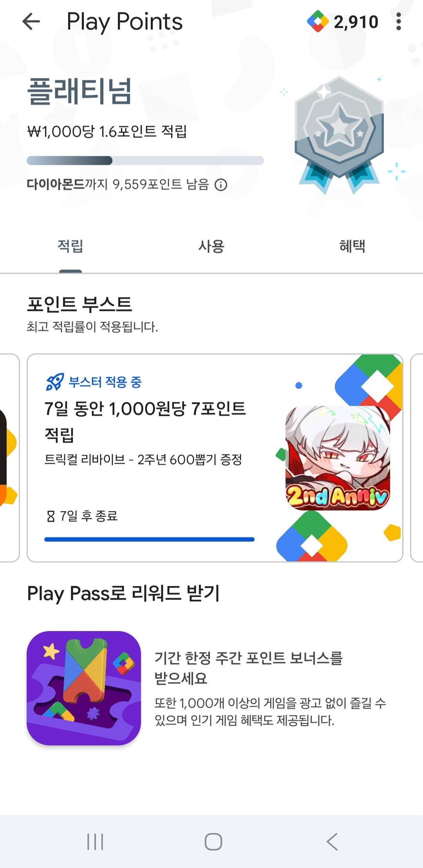This screenshot has width=423, height=868.
Task: Tap the Trickcal Revive 2nd Anniv thumbnail
Action: [x=338, y=458]
